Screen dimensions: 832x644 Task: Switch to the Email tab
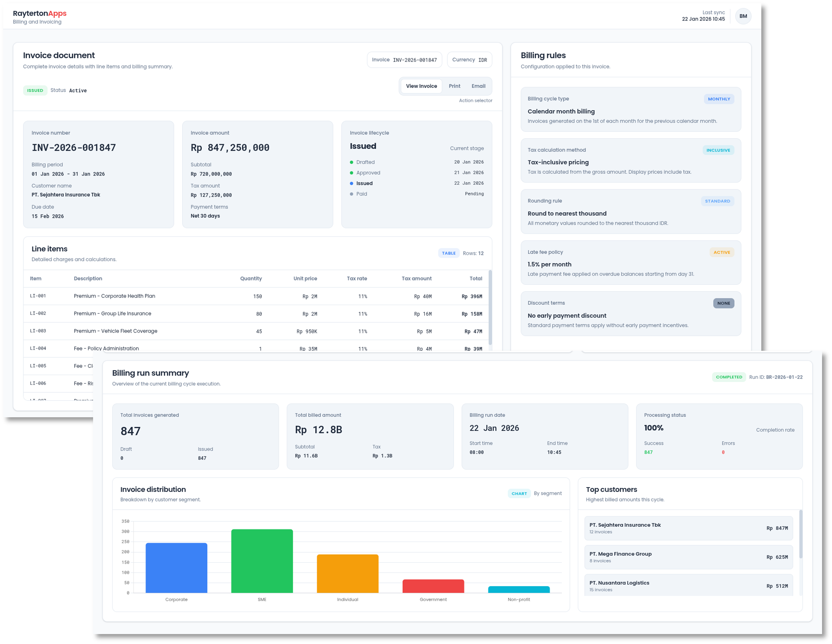tap(479, 86)
